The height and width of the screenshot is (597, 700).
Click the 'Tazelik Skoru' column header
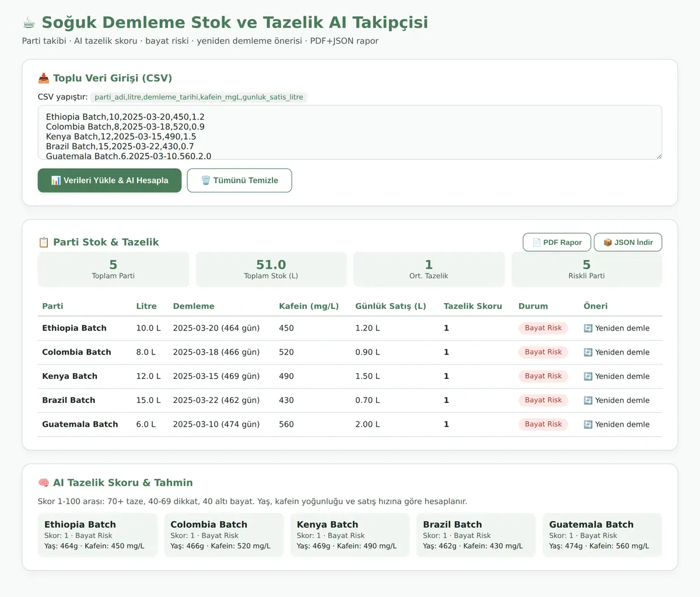tap(473, 306)
